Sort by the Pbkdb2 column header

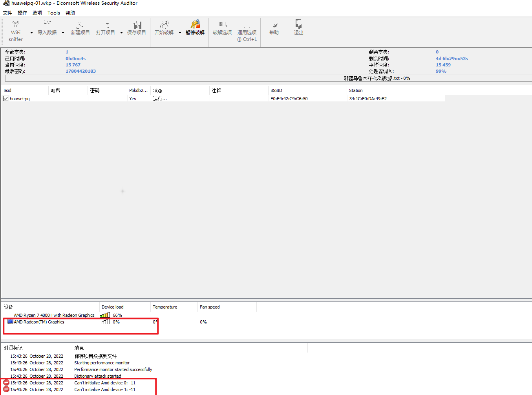coord(139,90)
